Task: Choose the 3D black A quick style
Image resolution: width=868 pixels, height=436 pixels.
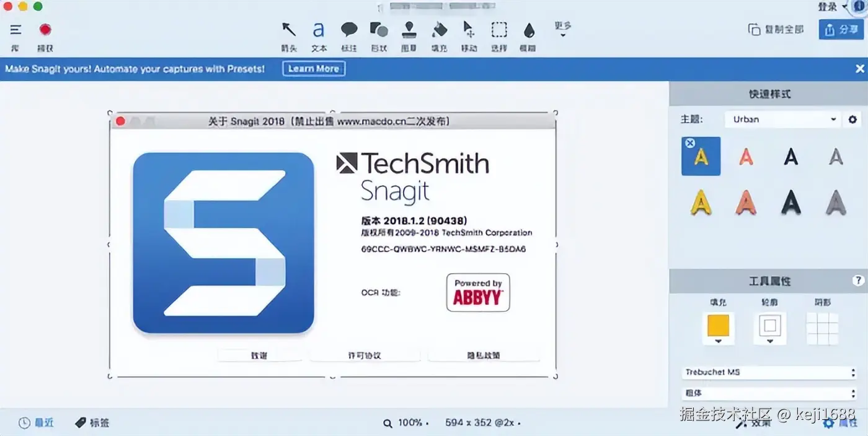Action: [x=791, y=202]
